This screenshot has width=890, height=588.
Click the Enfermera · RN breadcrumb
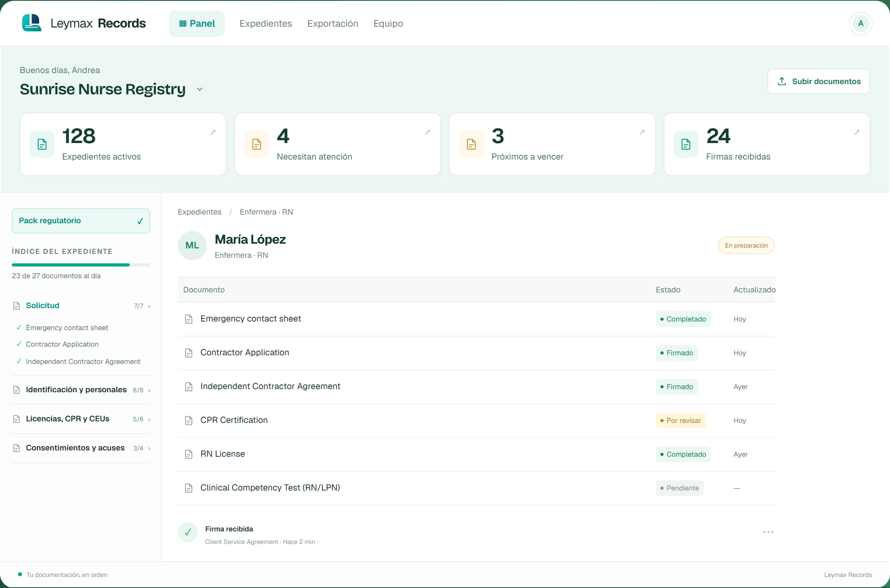266,212
